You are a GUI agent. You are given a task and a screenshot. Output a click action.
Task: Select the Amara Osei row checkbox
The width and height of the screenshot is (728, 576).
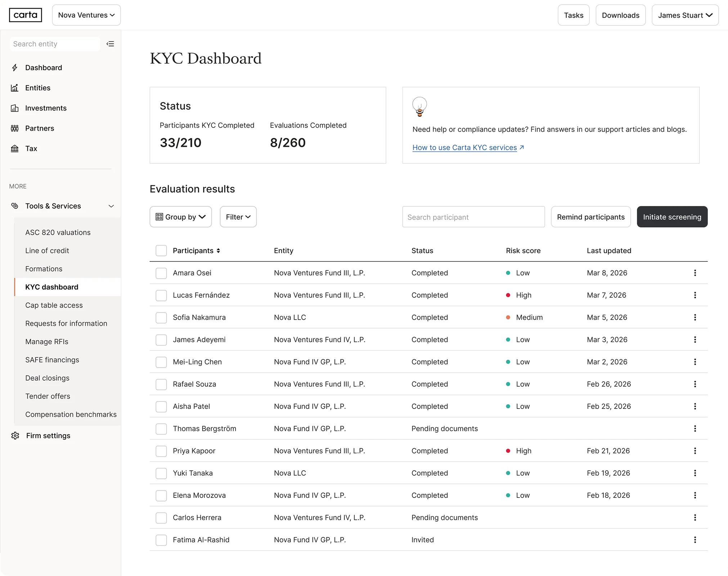pos(161,273)
